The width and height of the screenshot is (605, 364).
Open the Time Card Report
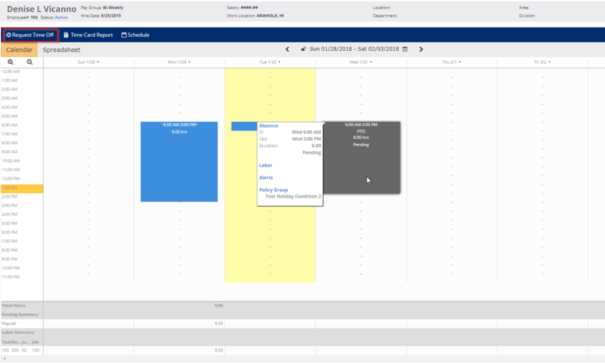click(x=89, y=35)
